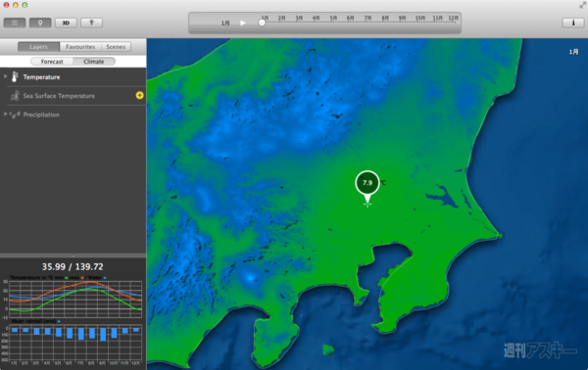Click the pushpin toolbar button
Viewport: 588px width, 370px height.
pyautogui.click(x=91, y=23)
